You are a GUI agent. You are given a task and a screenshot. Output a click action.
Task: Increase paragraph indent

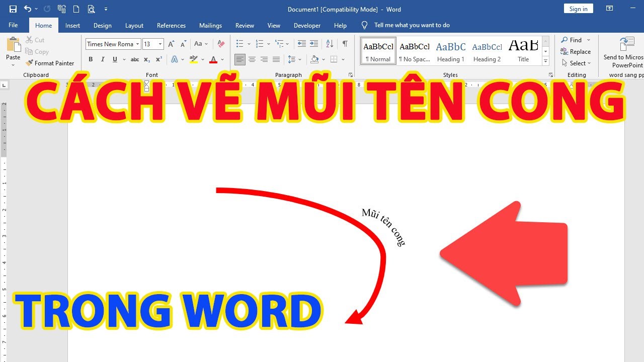[314, 44]
